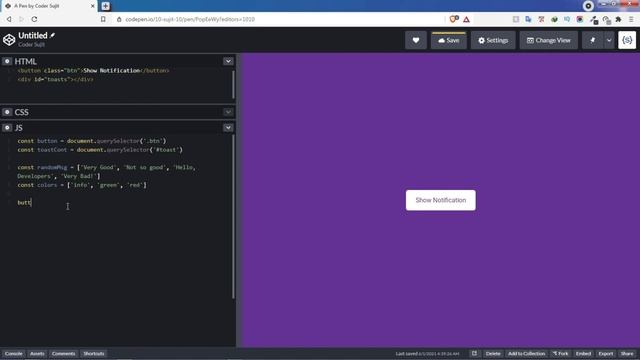This screenshot has height=360, width=640.
Task: Select the 'A Pen by Coder Sujit' tab
Action: (x=49, y=6)
